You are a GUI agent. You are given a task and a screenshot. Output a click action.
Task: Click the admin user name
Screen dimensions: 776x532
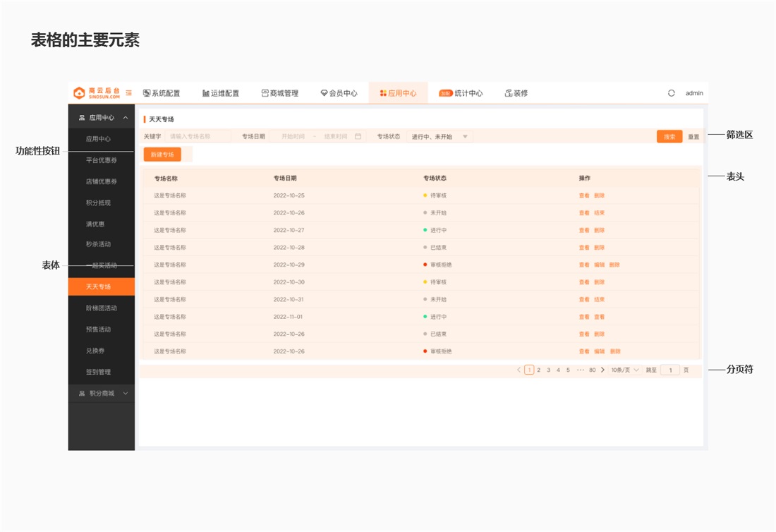pyautogui.click(x=694, y=93)
